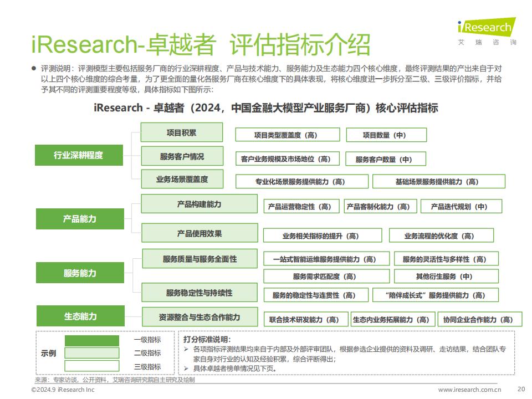Click the 项目积累 second-level box
This screenshot has width=532, height=399.
pos(182,132)
